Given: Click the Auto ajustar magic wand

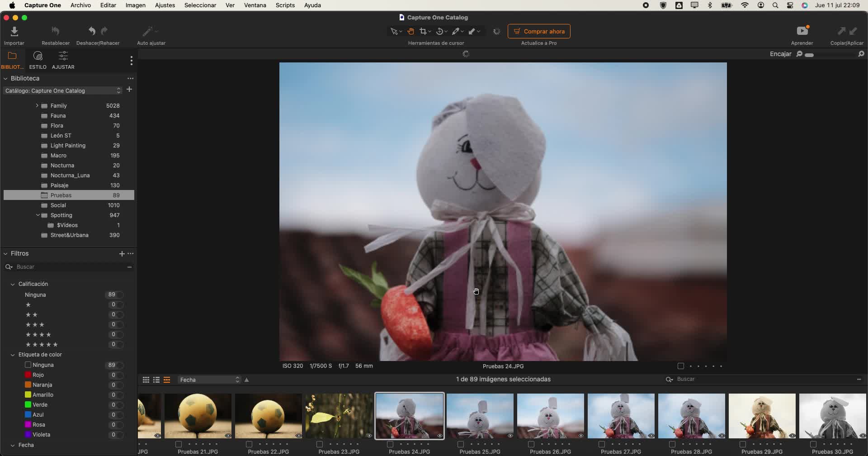Looking at the screenshot, I should (148, 31).
